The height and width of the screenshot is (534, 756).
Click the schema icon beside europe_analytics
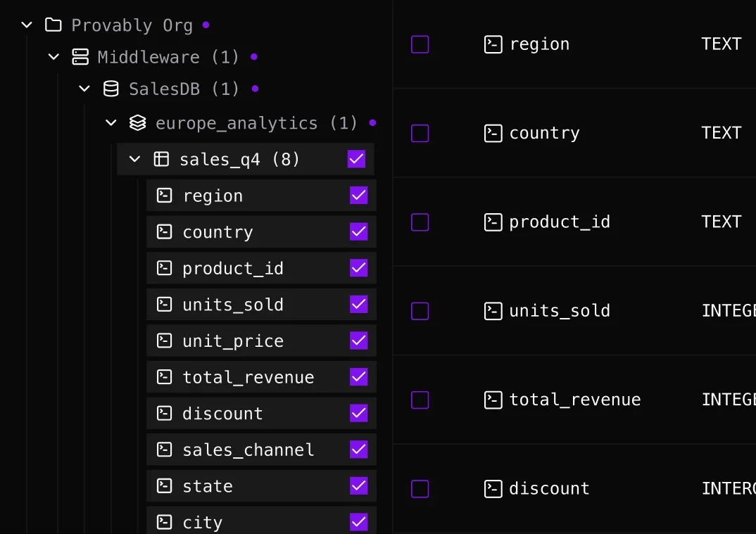pos(137,122)
